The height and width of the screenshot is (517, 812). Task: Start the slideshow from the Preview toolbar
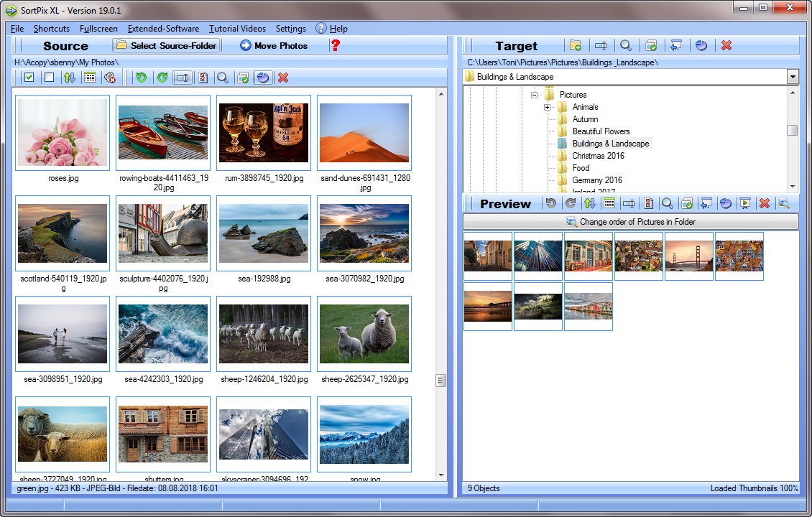745,203
